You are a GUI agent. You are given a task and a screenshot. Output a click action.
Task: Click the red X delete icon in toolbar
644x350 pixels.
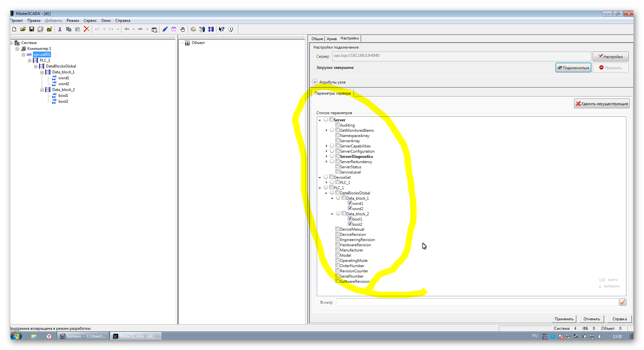point(87,29)
